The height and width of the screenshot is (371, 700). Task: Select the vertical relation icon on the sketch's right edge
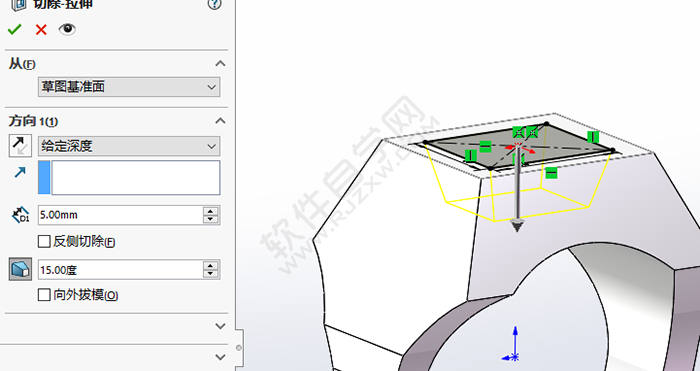[x=593, y=137]
